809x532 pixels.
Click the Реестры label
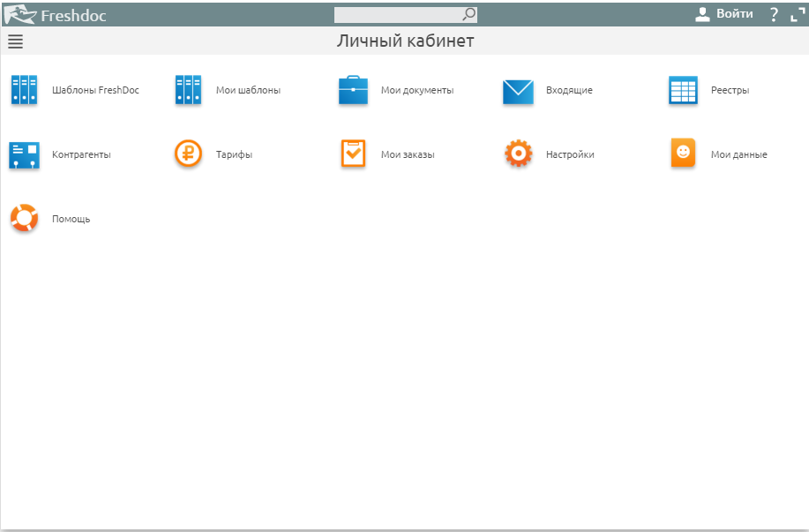click(x=730, y=90)
